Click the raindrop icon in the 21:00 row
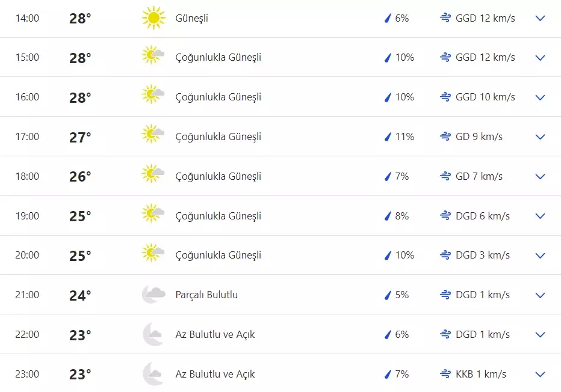 coord(388,295)
